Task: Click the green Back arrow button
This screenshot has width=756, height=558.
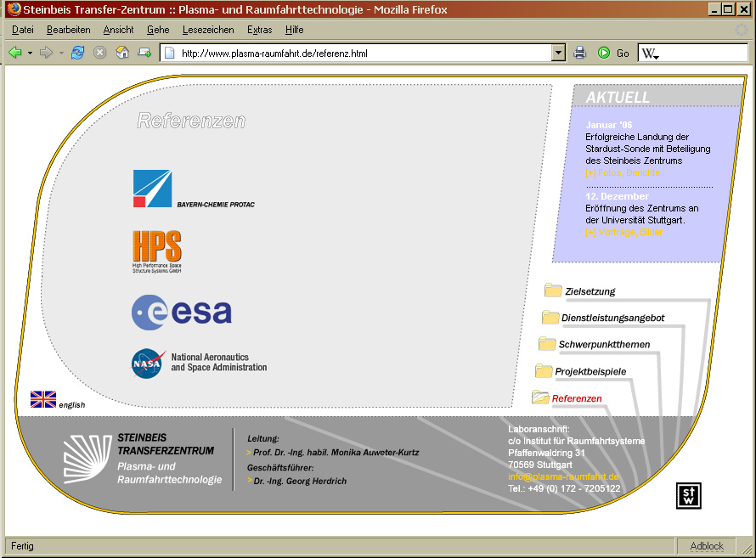Action: point(15,53)
